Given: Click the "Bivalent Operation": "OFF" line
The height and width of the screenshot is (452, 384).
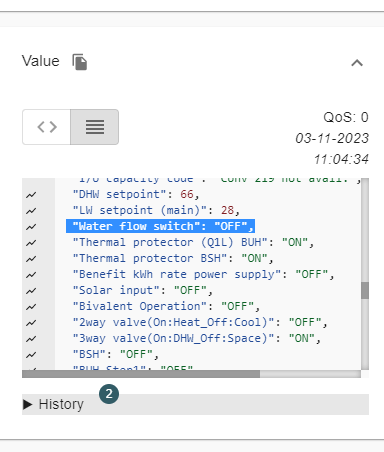Looking at the screenshot, I should point(166,306).
